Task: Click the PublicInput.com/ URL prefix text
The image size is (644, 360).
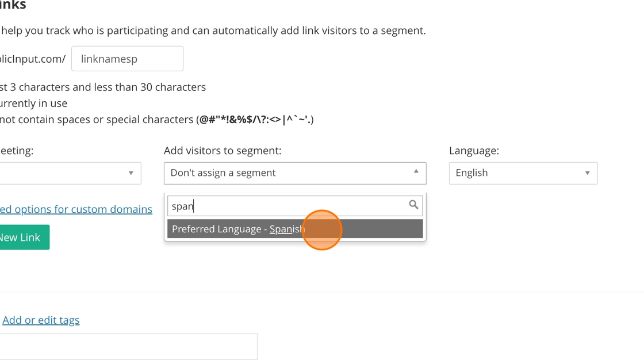Action: (x=33, y=59)
